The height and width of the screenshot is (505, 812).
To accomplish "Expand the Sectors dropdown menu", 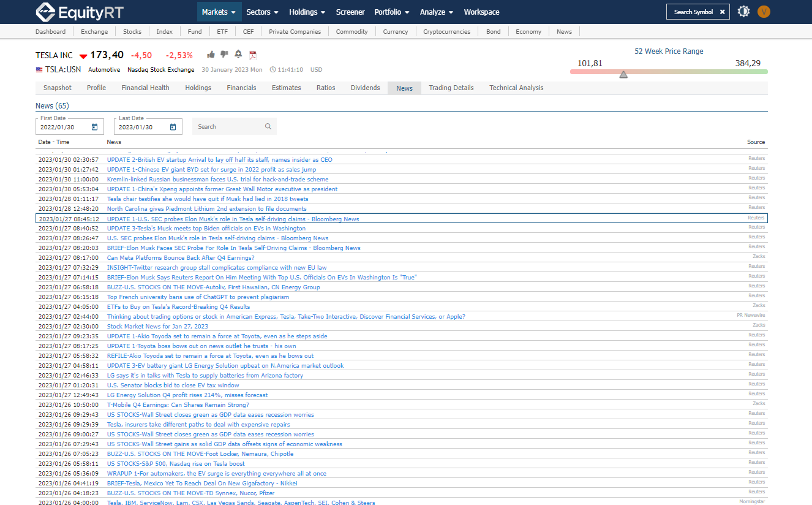I will (x=262, y=12).
